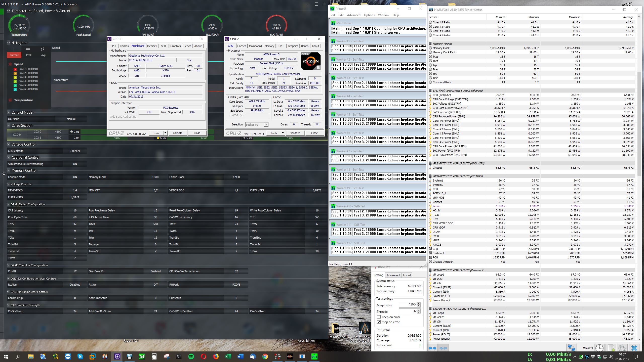
Task: Toggle Core 4 speed checkbox
Action: click(15, 81)
